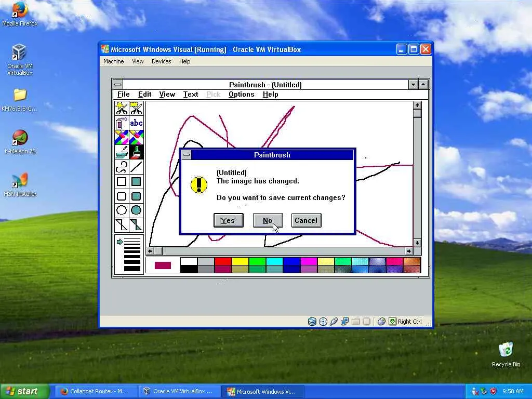Viewport: 532px width, 399px height.
Task: Select the Rounded Box tool
Action: coord(122,196)
